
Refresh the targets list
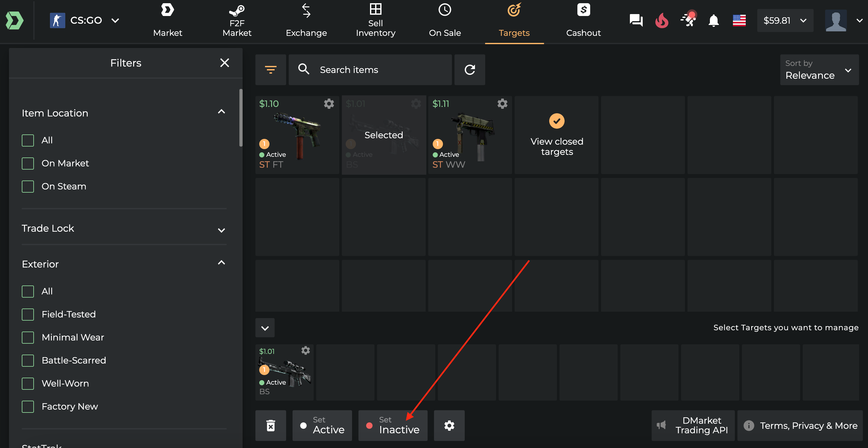470,70
